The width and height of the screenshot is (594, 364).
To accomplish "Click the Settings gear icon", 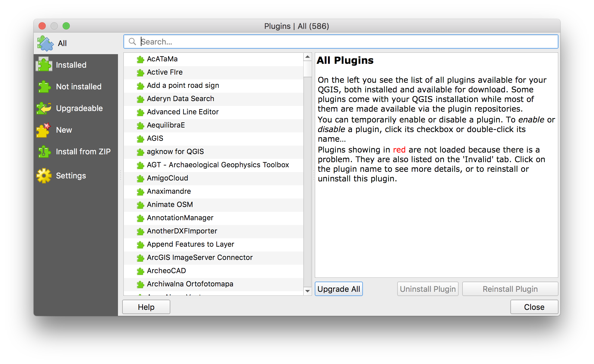I will (x=44, y=176).
